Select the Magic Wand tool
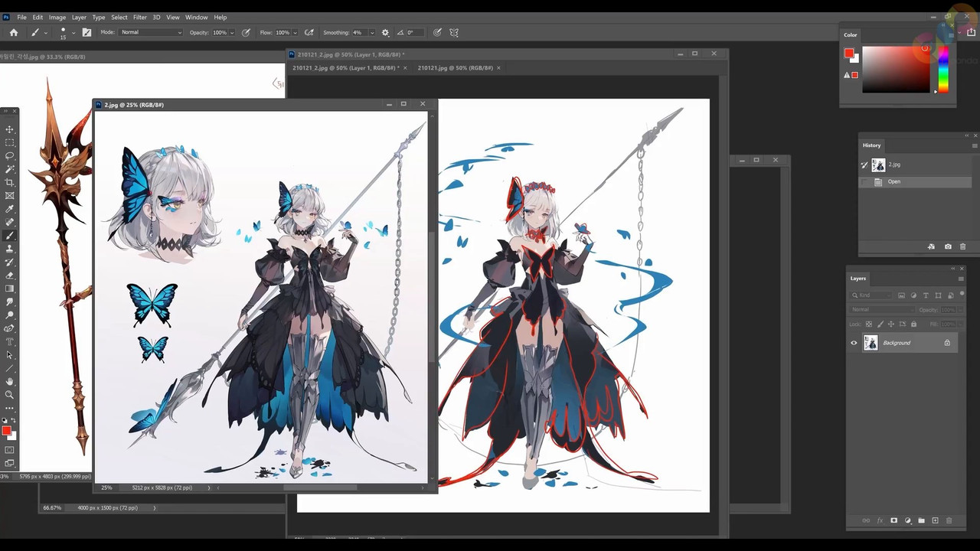The image size is (980, 551). (9, 169)
